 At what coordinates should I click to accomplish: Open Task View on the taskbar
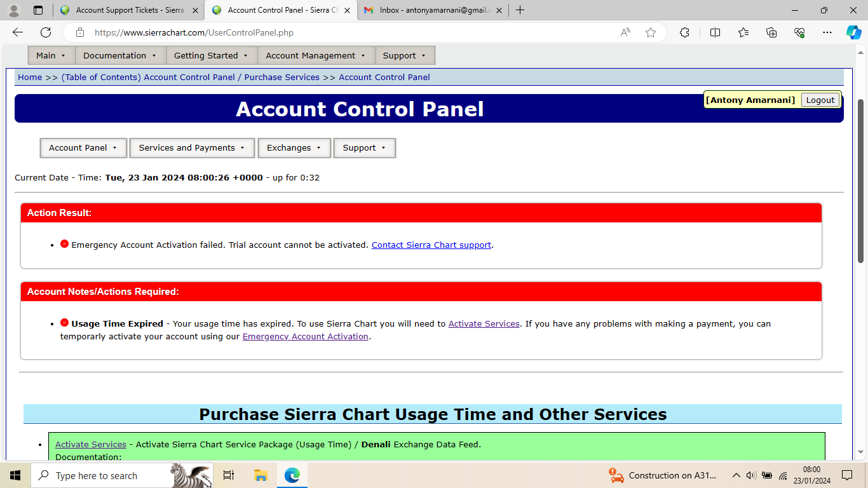point(229,475)
